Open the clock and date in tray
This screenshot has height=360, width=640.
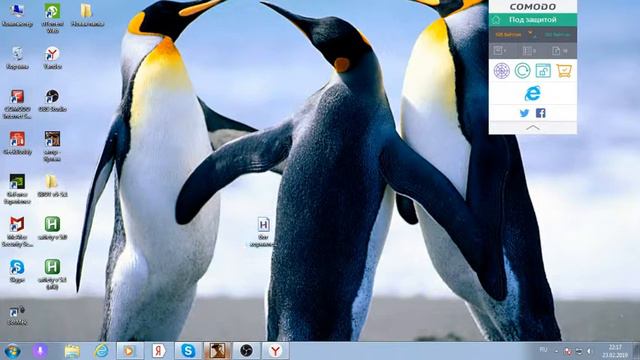pos(615,351)
